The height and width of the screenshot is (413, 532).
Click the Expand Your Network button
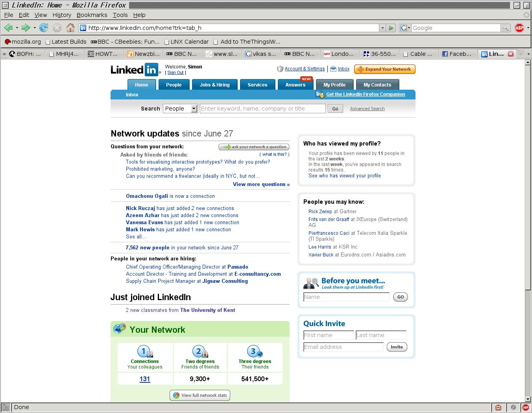click(384, 69)
